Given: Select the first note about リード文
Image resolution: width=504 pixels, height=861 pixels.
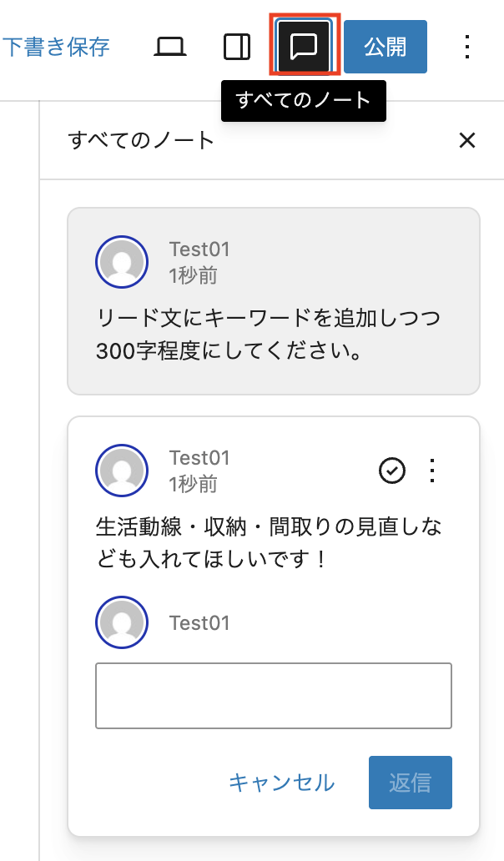Looking at the screenshot, I should click(274, 334).
